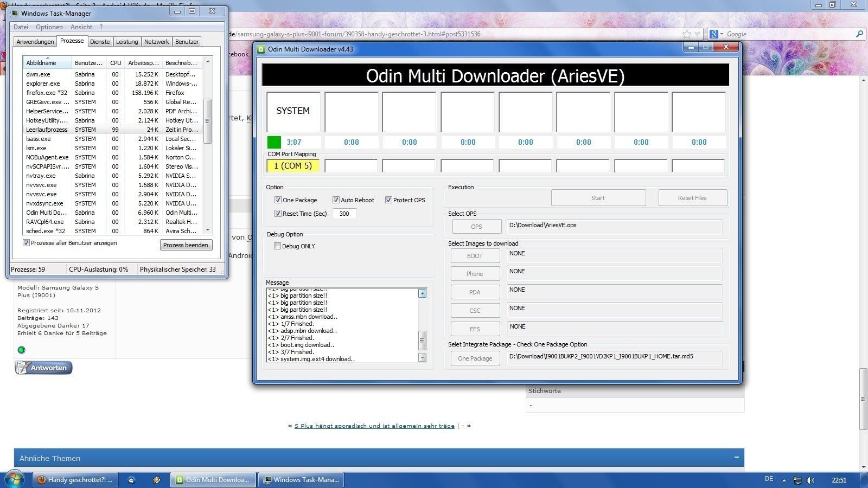Open the ? help menu in Task-Manager
This screenshot has height=488, width=868.
coord(101,27)
